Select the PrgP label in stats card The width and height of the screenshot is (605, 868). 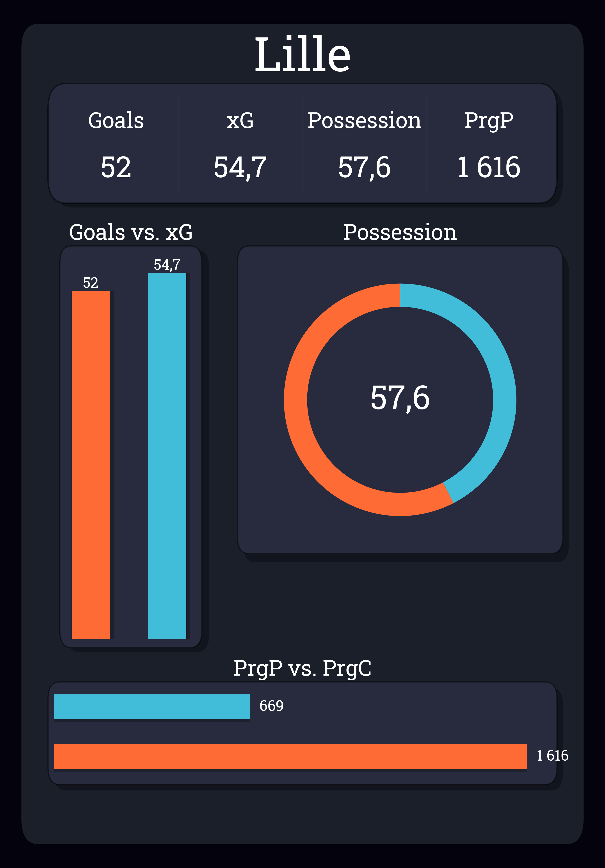point(489,121)
